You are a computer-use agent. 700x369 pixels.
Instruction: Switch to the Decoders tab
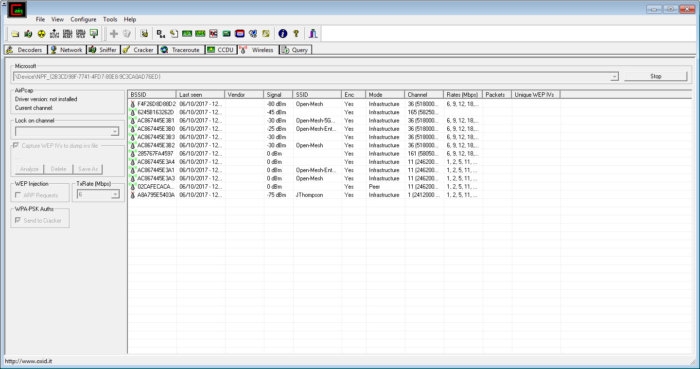25,50
